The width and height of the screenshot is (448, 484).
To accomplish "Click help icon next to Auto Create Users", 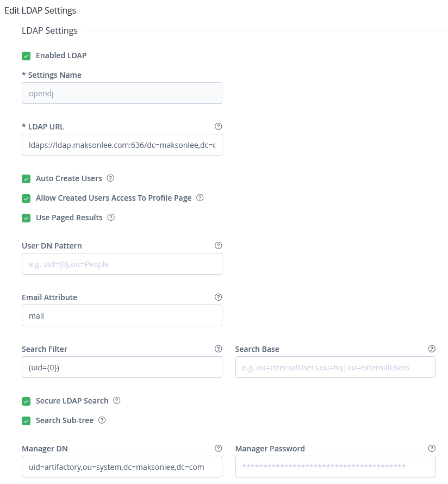I will (110, 178).
